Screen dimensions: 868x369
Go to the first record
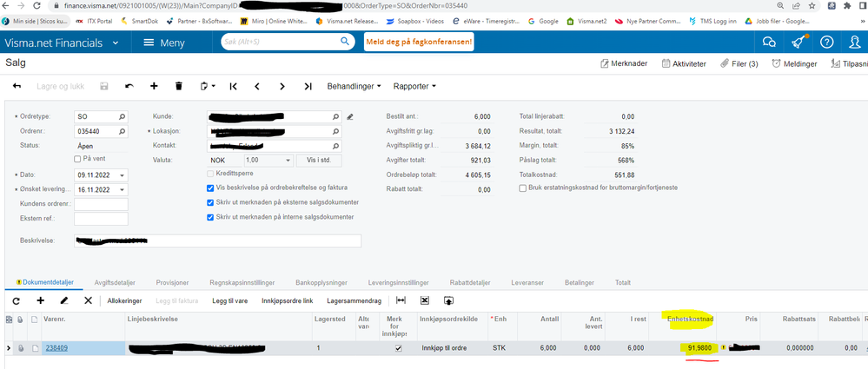(x=233, y=86)
